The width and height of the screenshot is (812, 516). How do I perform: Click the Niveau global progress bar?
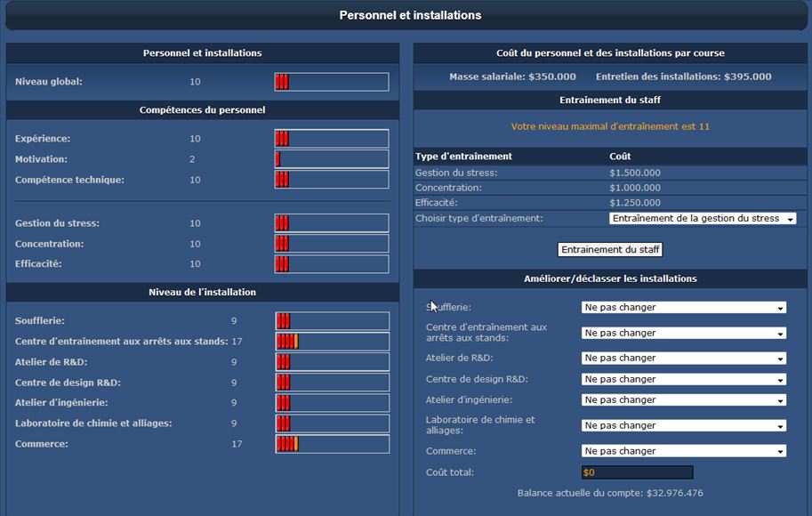click(x=332, y=82)
